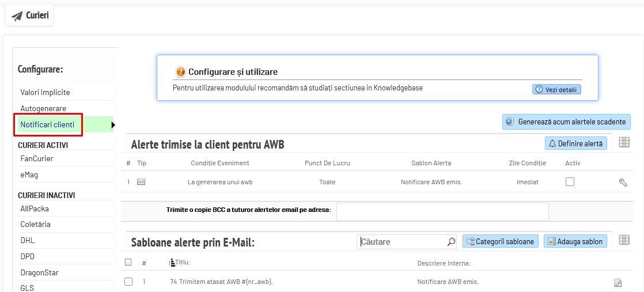Click the BCC email address field
644x292 pixels.
(442, 211)
